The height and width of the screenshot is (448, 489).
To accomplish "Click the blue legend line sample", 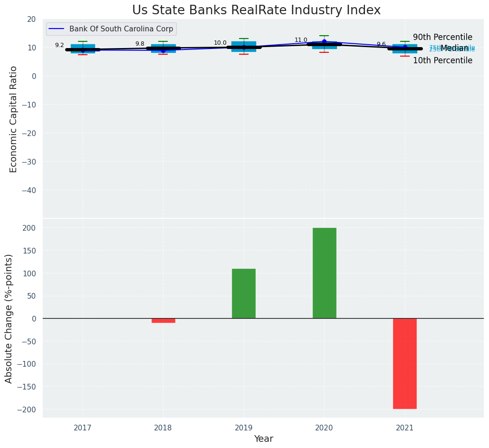I will click(x=58, y=29).
